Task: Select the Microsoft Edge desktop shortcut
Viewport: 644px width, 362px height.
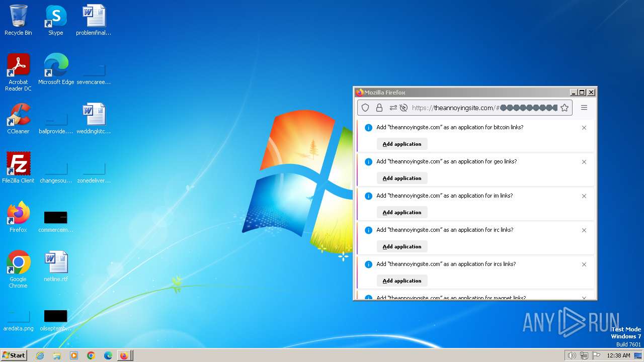Action: (x=56, y=69)
